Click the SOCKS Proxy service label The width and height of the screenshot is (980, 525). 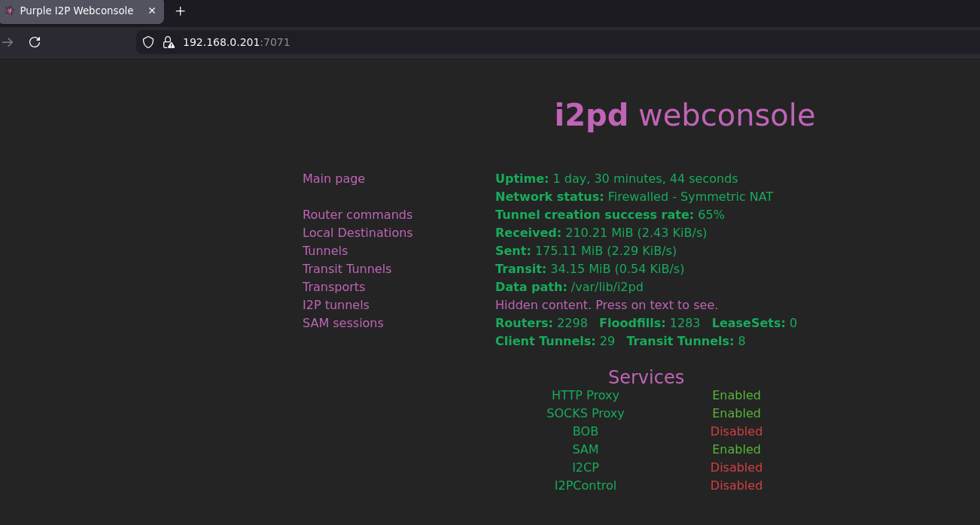tap(586, 414)
